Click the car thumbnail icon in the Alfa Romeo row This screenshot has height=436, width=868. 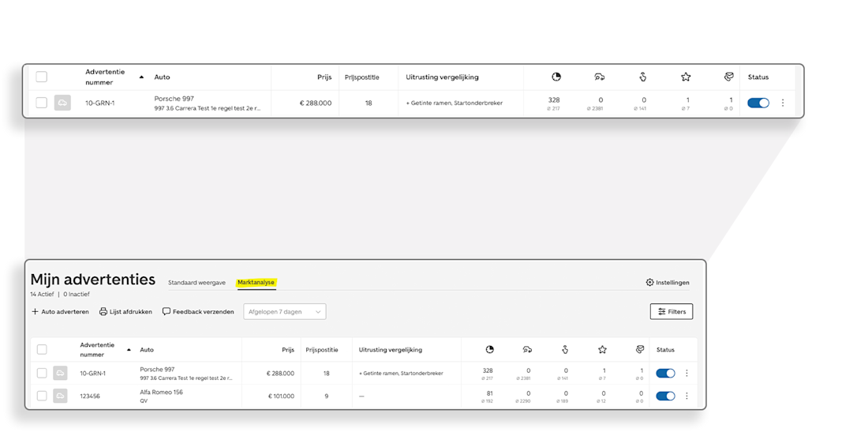(60, 396)
